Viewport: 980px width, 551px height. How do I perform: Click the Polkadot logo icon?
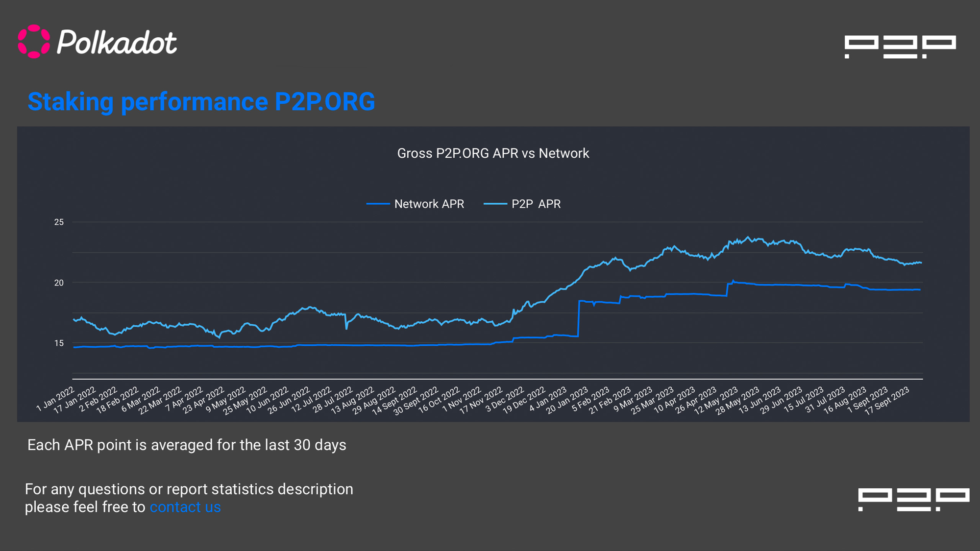34,42
